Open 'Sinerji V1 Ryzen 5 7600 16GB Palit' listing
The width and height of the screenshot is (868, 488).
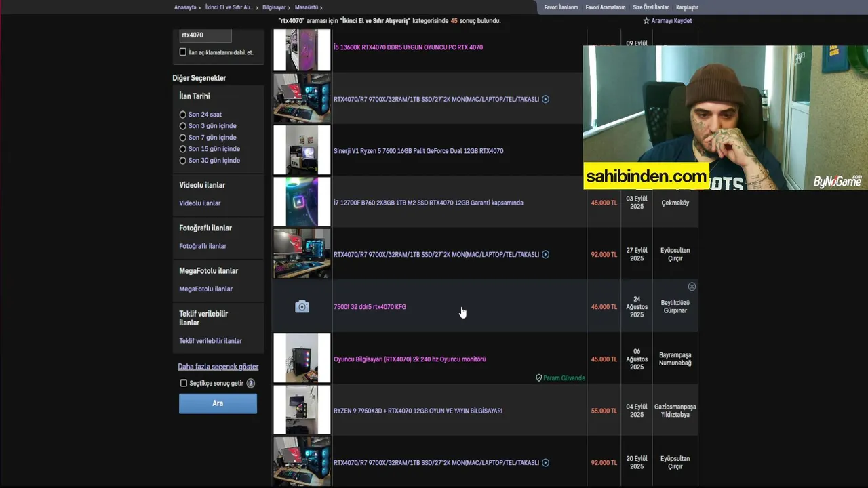click(418, 151)
